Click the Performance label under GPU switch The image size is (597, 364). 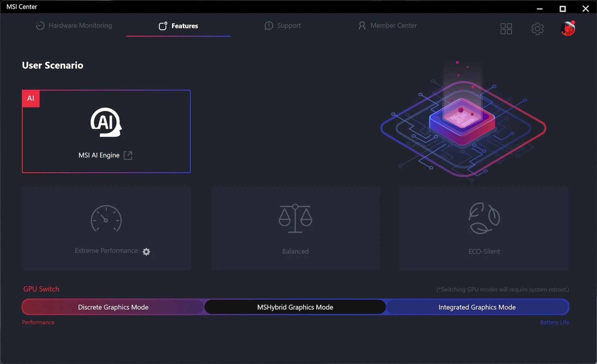click(38, 322)
